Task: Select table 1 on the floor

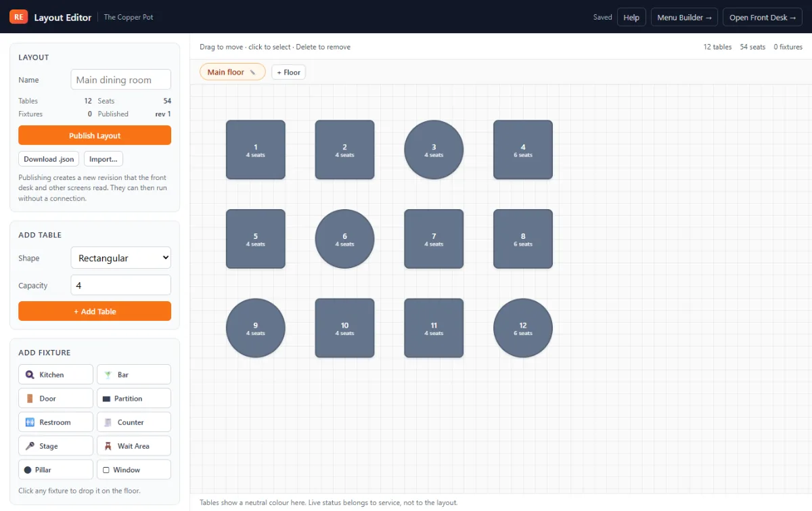Action: coord(256,150)
